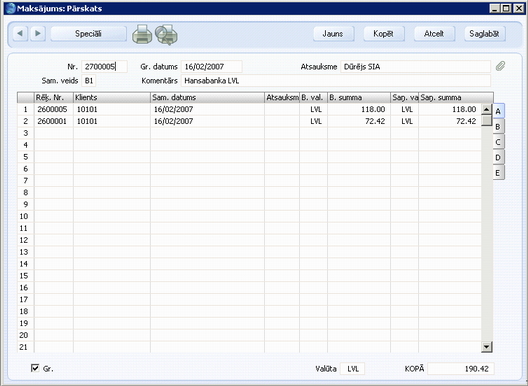
Task: Switch to tab A
Action: 498,111
